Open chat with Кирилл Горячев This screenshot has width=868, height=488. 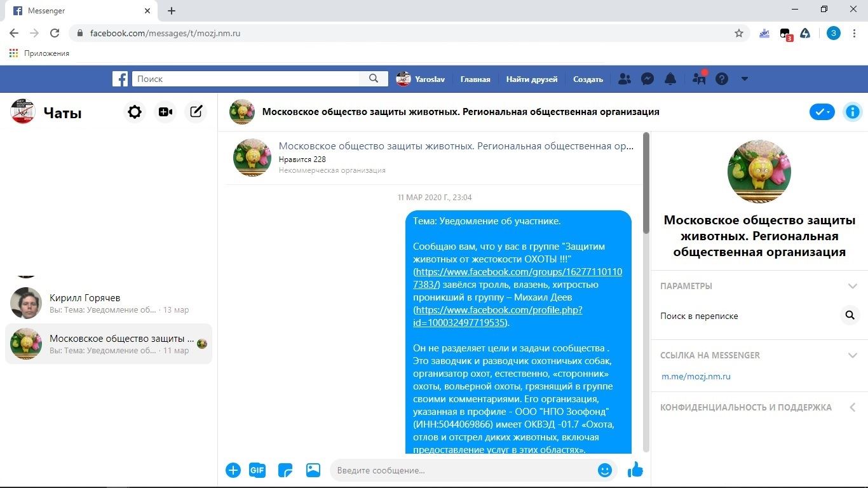coord(109,303)
